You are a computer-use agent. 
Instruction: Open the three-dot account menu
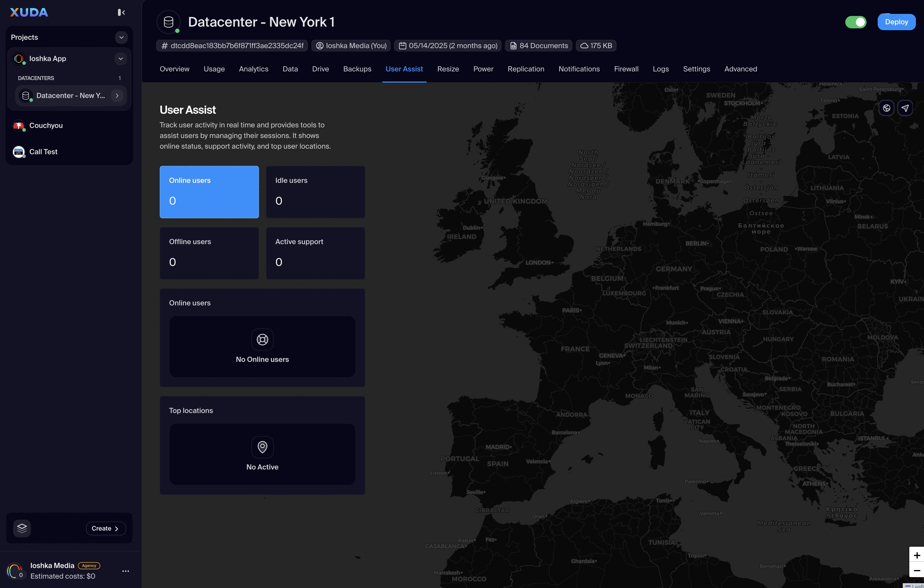pos(126,571)
